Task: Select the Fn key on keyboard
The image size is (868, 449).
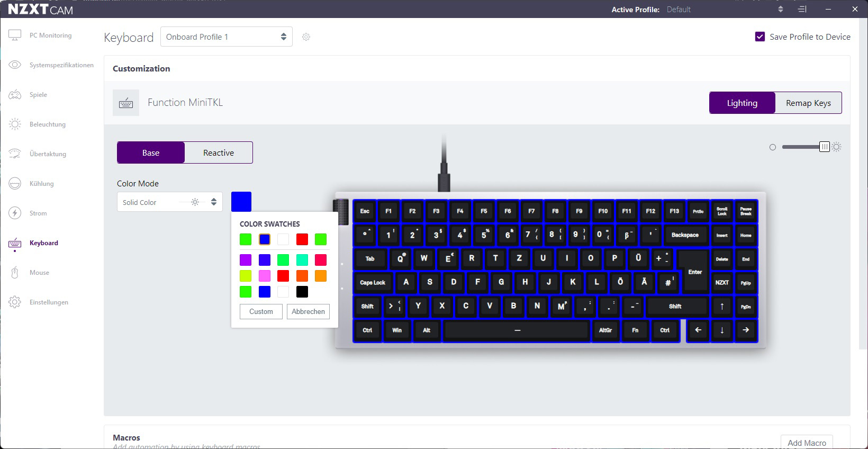Action: (635, 330)
